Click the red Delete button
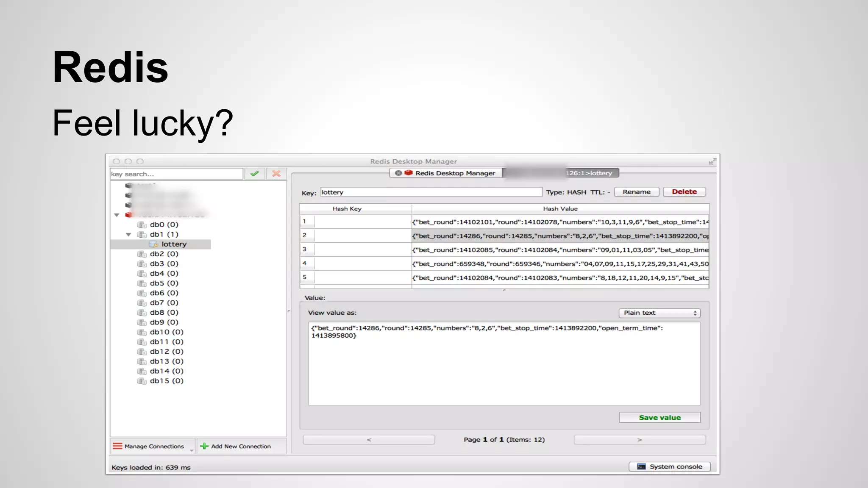This screenshot has height=488, width=868. tap(684, 192)
